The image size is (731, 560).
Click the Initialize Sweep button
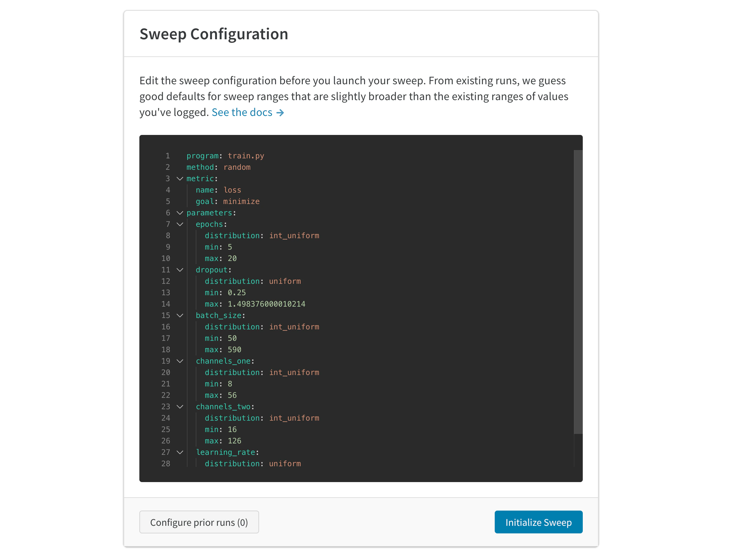pyautogui.click(x=538, y=522)
